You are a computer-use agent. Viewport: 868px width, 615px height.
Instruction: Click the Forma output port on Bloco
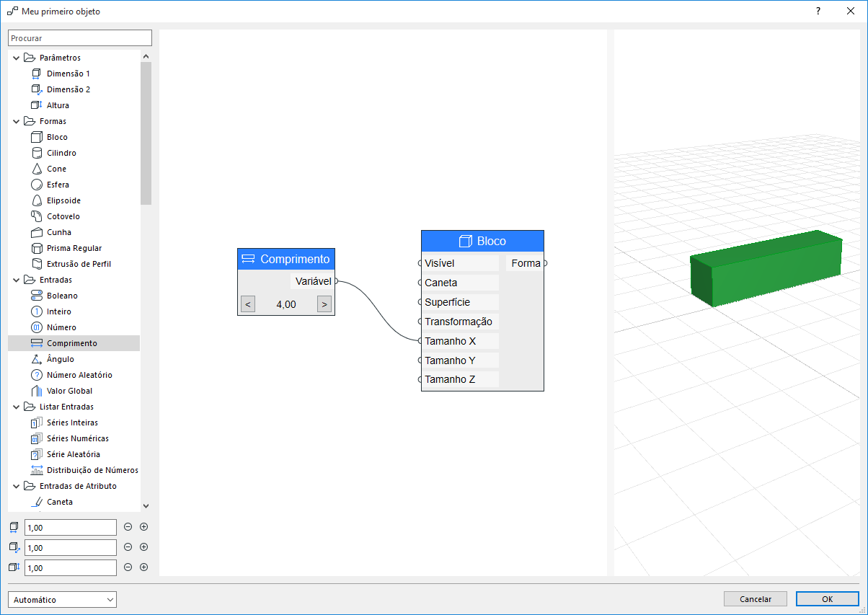pyautogui.click(x=545, y=263)
